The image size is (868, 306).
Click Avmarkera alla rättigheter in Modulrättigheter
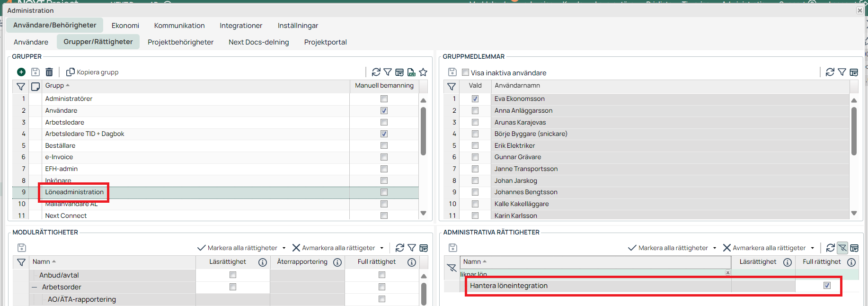[x=334, y=248]
